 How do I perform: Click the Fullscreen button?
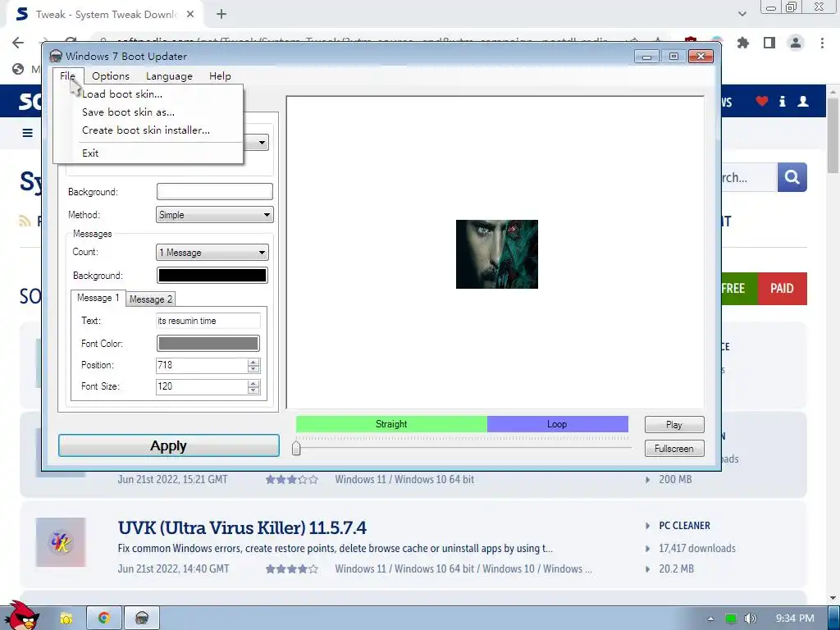click(x=674, y=449)
